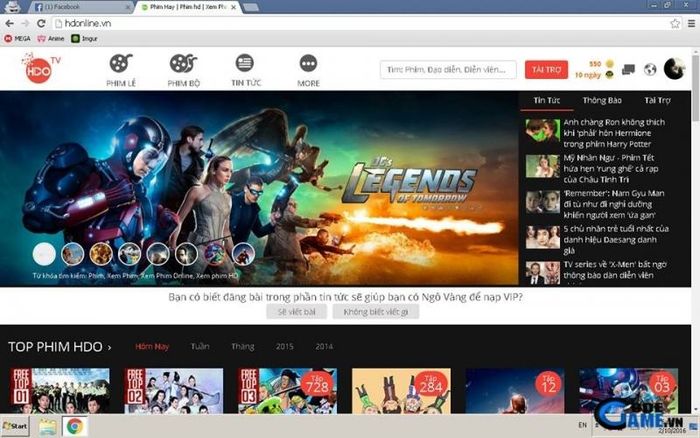Click the Sẽ viết bài button
The width and height of the screenshot is (700, 438).
point(296,312)
